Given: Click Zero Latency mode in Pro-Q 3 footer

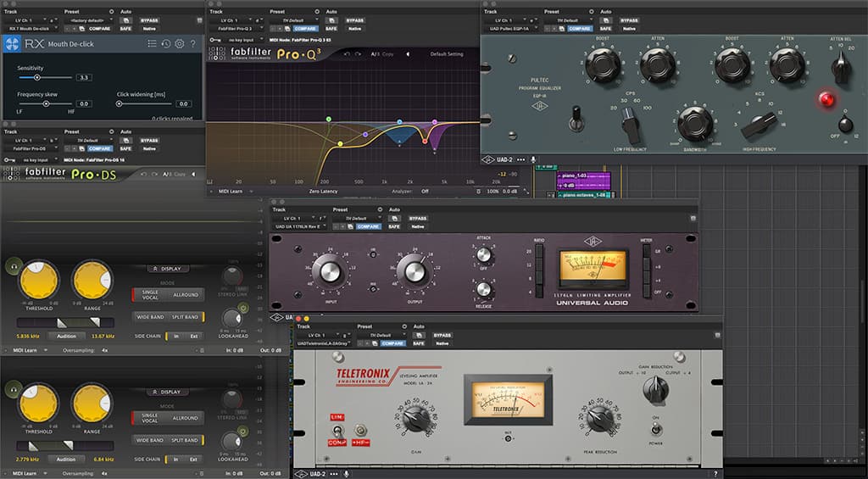Looking at the screenshot, I should coord(323,191).
